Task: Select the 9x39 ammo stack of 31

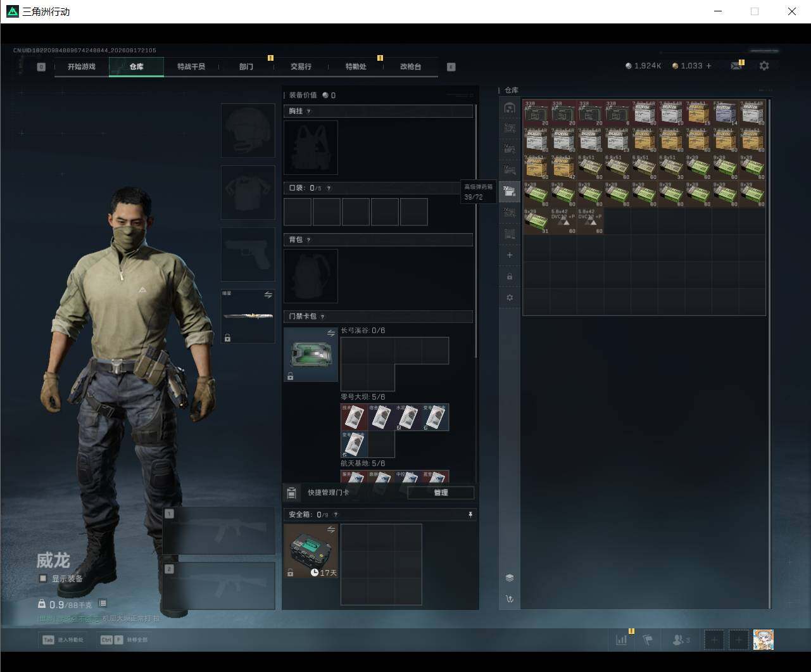Action: click(536, 222)
